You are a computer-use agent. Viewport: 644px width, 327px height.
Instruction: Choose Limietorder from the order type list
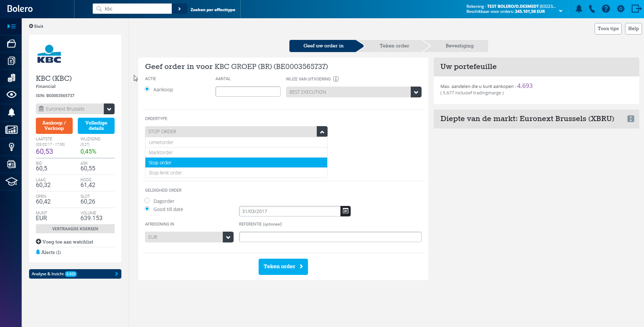(x=236, y=142)
